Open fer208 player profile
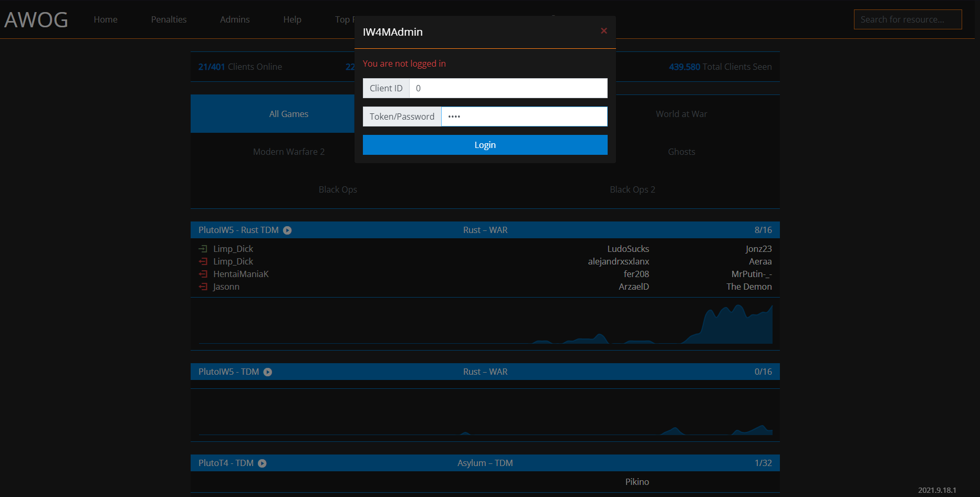The width and height of the screenshot is (980, 497). (x=637, y=274)
